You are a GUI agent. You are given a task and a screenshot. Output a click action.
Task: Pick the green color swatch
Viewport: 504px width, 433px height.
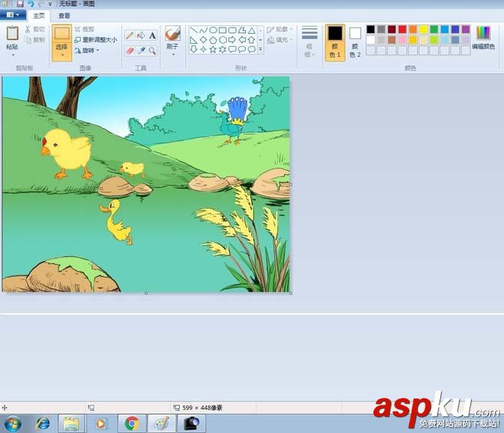434,29
